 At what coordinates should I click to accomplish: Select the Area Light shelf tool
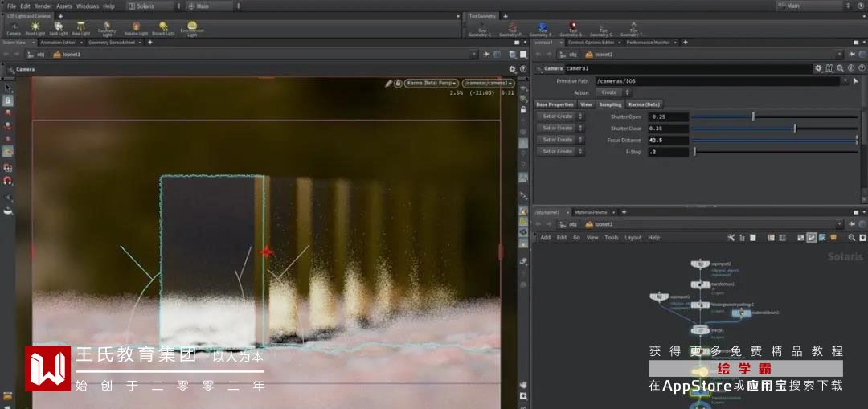point(81,28)
